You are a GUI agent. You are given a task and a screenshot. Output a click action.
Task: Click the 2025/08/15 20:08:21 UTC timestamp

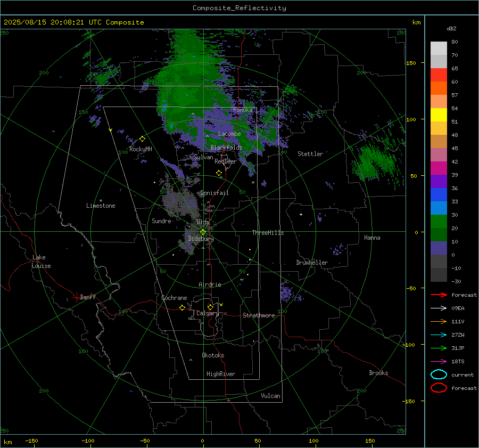click(x=73, y=22)
